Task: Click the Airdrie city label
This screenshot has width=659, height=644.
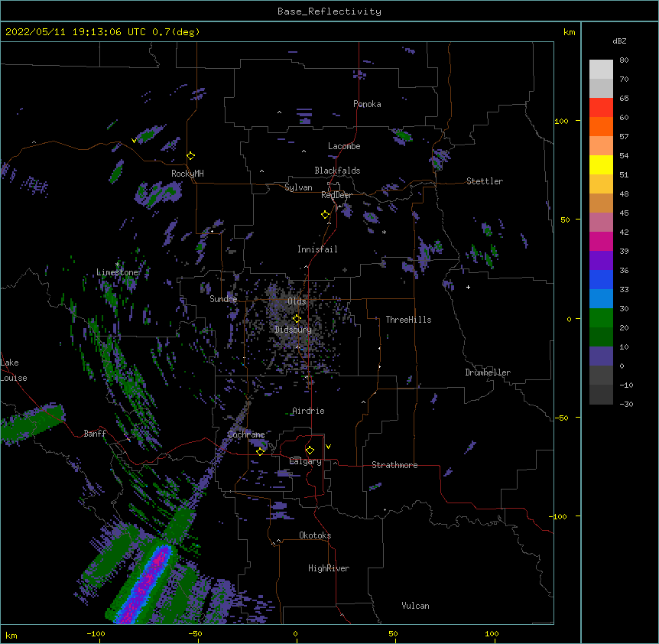Action: pos(309,411)
